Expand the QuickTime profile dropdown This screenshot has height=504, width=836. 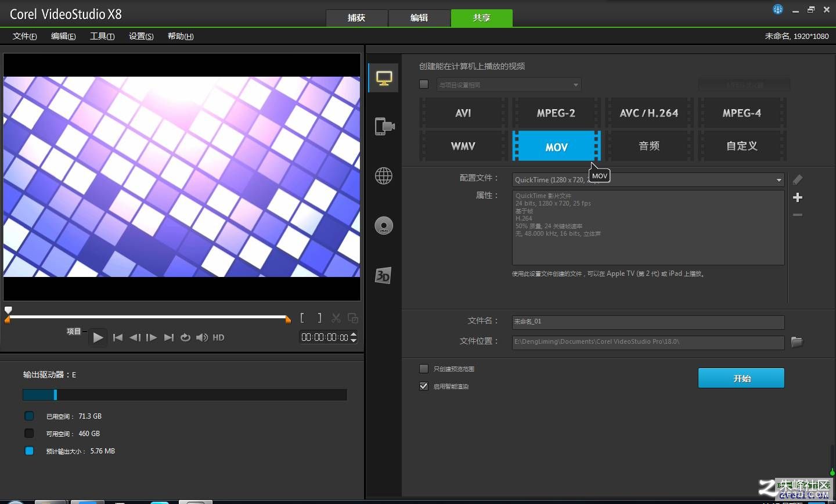click(648, 180)
